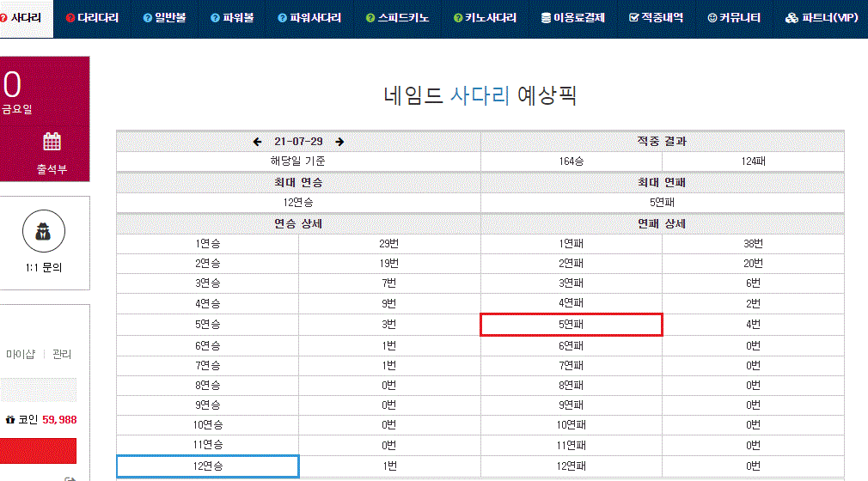The width and height of the screenshot is (868, 481).
Task: Click the 적중내역 check icon
Action: 634,18
